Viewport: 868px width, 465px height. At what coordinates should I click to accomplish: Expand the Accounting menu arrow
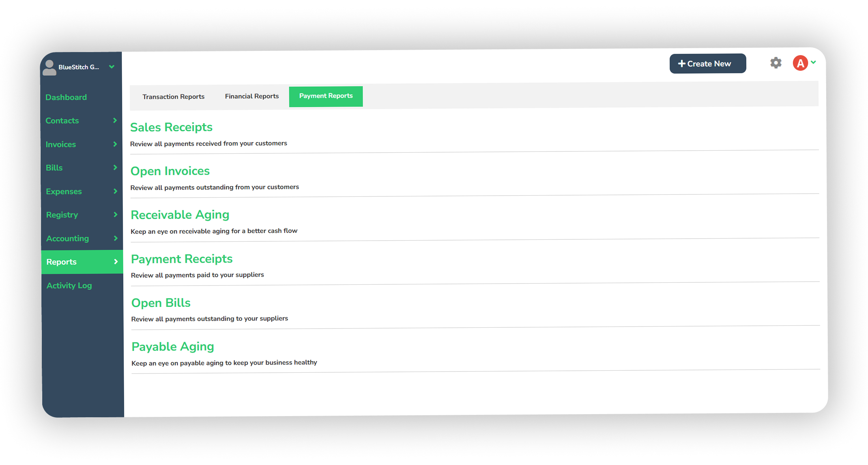click(116, 238)
